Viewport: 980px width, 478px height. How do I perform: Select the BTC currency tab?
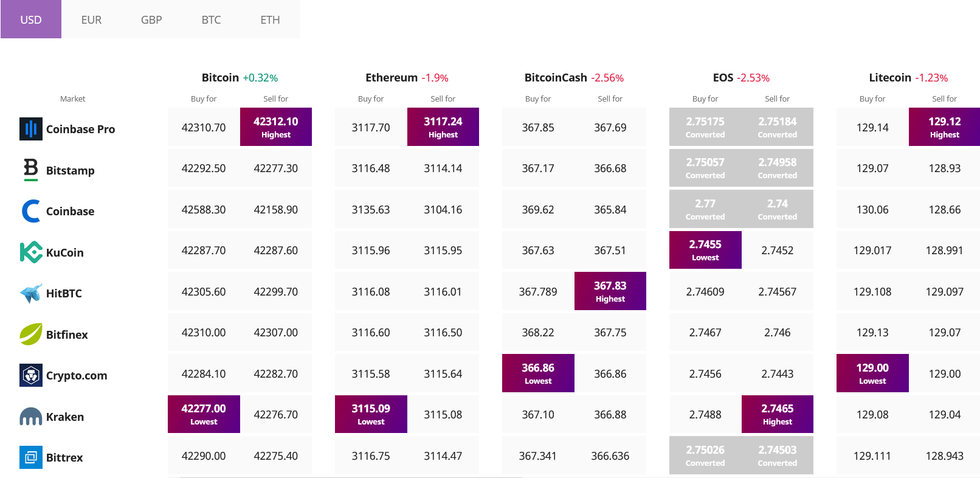[211, 19]
